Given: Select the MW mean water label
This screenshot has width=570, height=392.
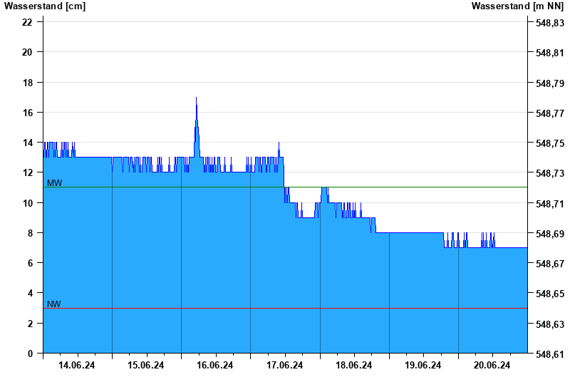Looking at the screenshot, I should [x=55, y=183].
